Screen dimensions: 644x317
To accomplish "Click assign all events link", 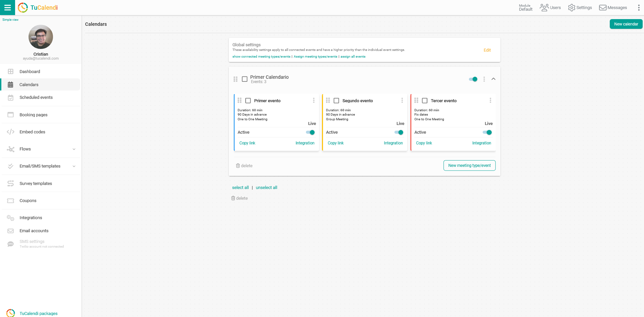I will [x=353, y=57].
